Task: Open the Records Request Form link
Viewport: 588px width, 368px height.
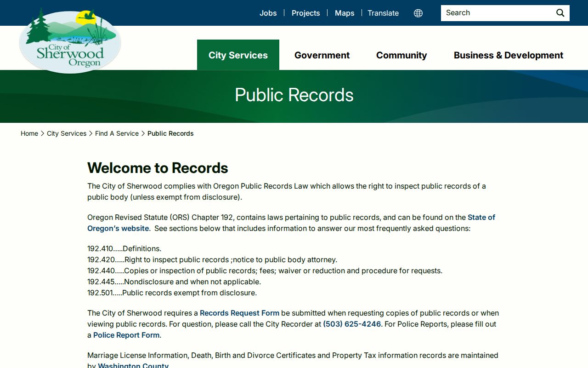Action: pos(239,313)
